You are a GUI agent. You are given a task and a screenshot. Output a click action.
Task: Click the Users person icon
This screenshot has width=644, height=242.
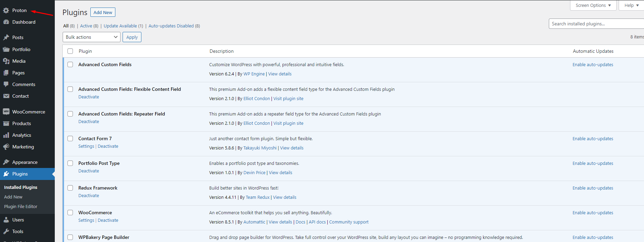[6, 220]
